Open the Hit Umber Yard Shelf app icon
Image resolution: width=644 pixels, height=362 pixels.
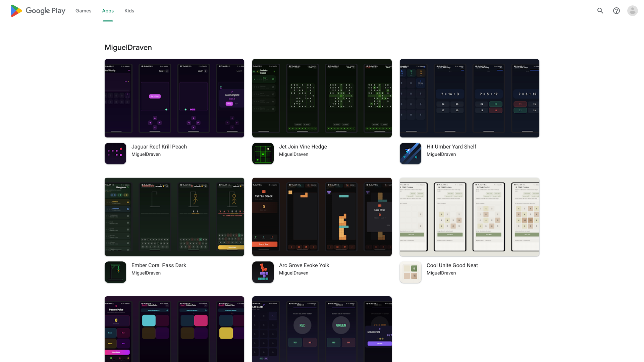point(411,154)
